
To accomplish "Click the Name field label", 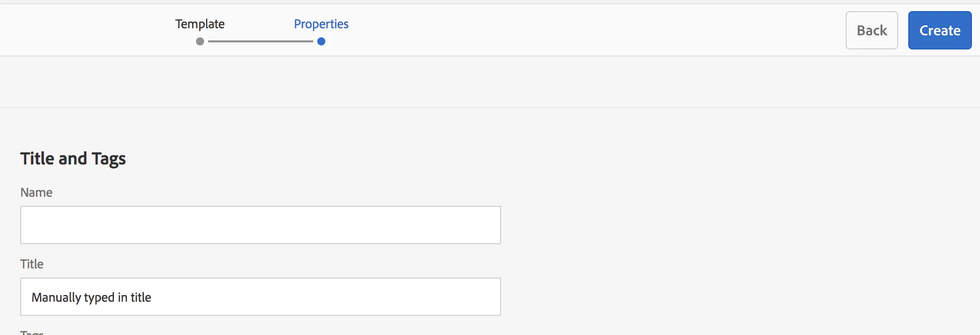I will click(x=36, y=192).
